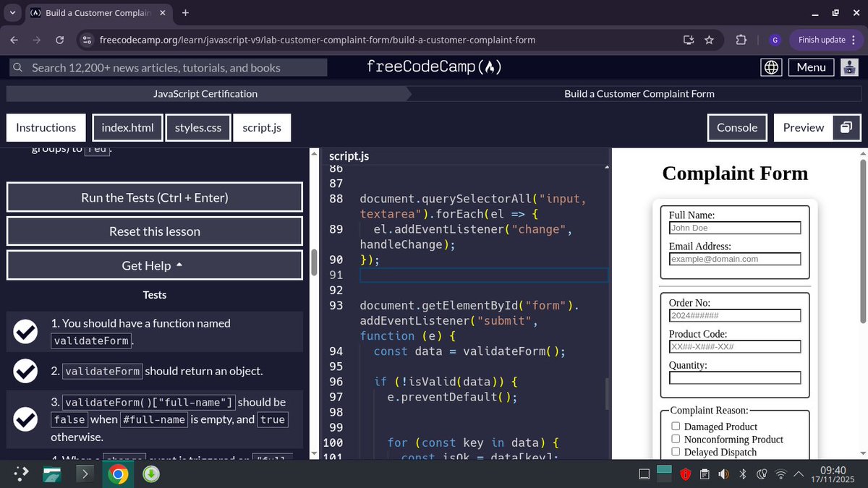
Task: Go back to previous page
Action: (14, 40)
